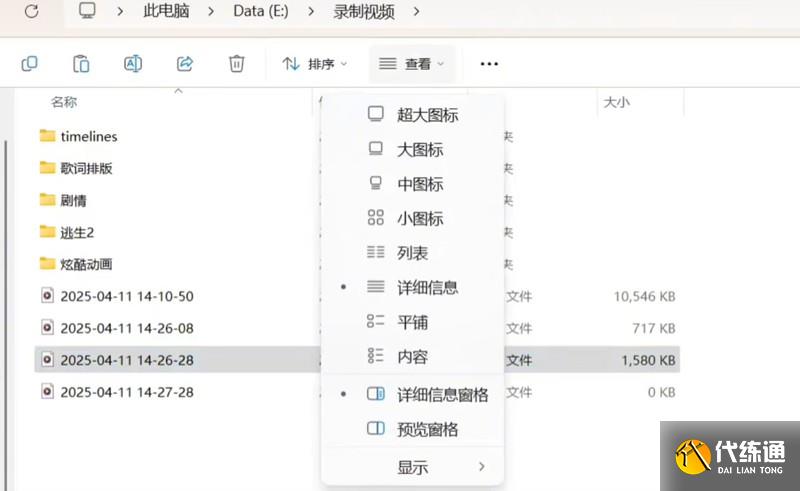Viewport: 800px width, 491px height.
Task: Expand chevron after 此电脑 breadcrumb
Action: coord(211,11)
